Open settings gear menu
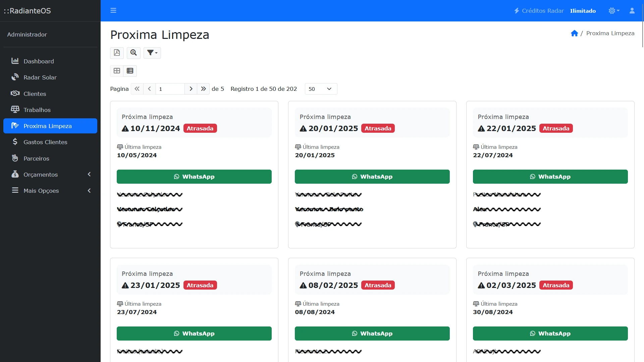The height and width of the screenshot is (362, 644). point(614,11)
